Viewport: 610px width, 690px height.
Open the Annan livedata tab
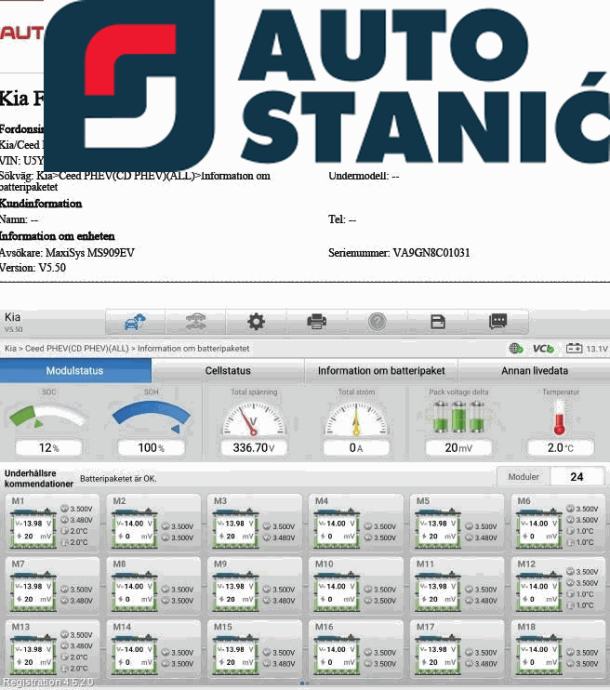pos(534,371)
